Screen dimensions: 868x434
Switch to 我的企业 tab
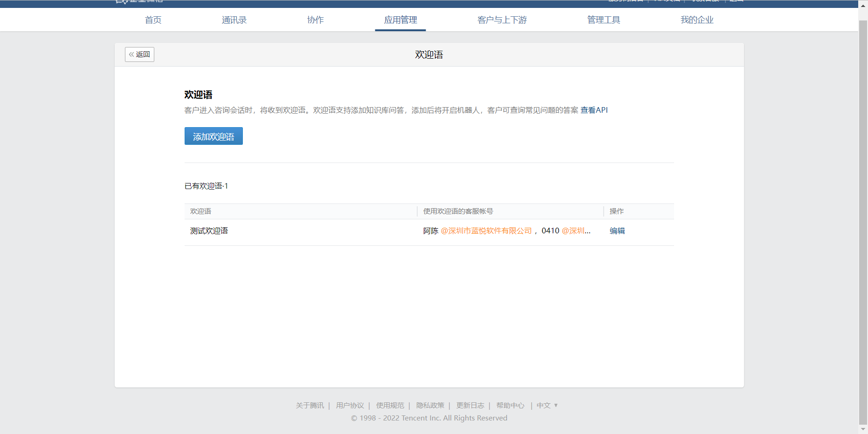pyautogui.click(x=697, y=20)
